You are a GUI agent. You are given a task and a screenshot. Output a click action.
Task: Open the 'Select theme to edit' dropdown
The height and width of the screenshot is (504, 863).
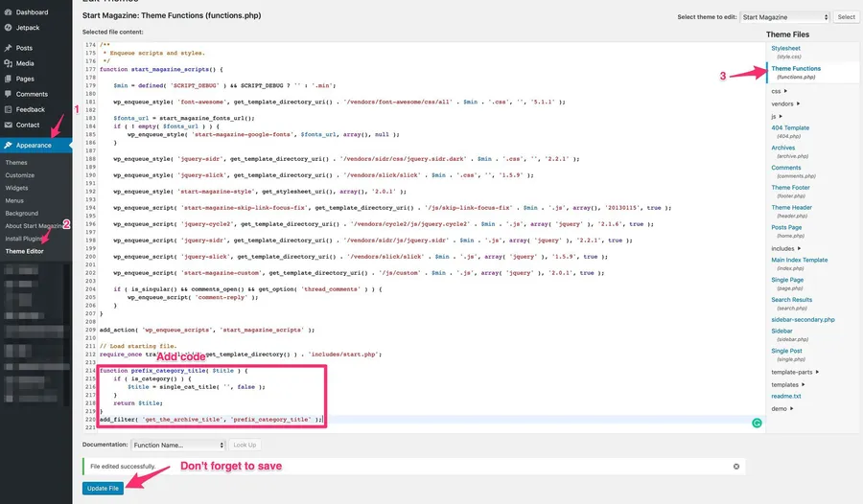point(784,17)
